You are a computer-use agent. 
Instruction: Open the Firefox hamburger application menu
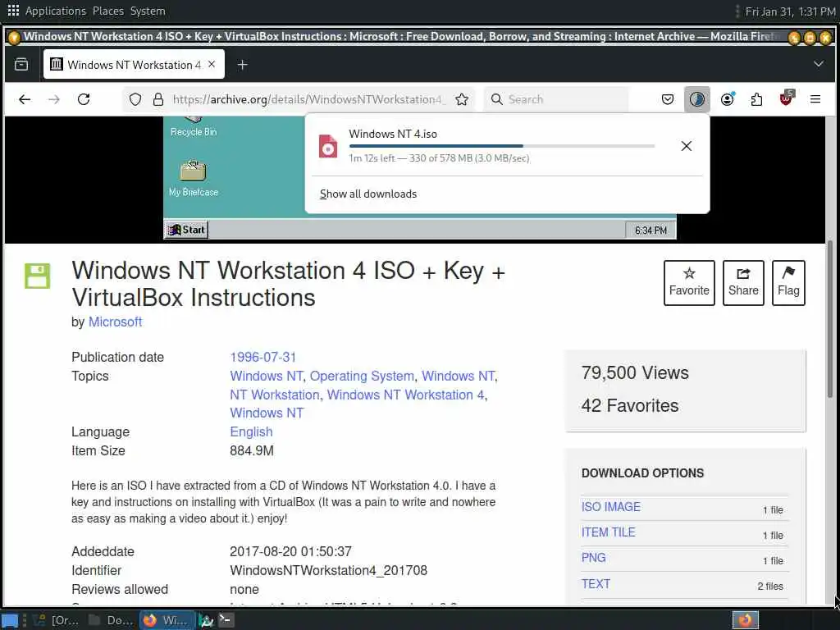coord(815,99)
